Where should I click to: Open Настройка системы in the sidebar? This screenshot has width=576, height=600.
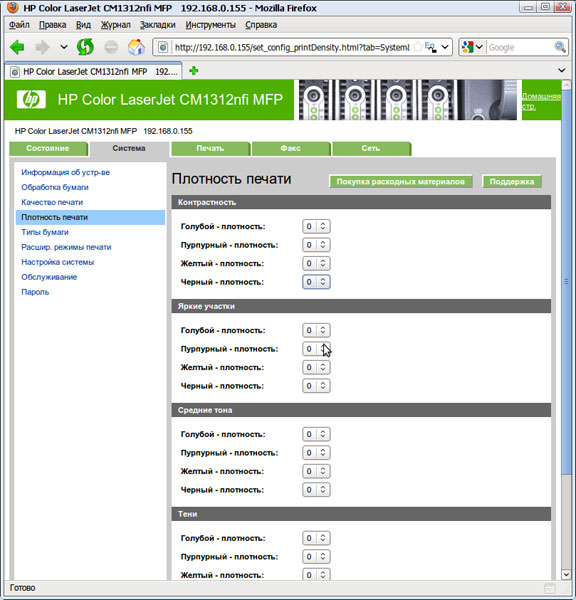pyautogui.click(x=57, y=262)
